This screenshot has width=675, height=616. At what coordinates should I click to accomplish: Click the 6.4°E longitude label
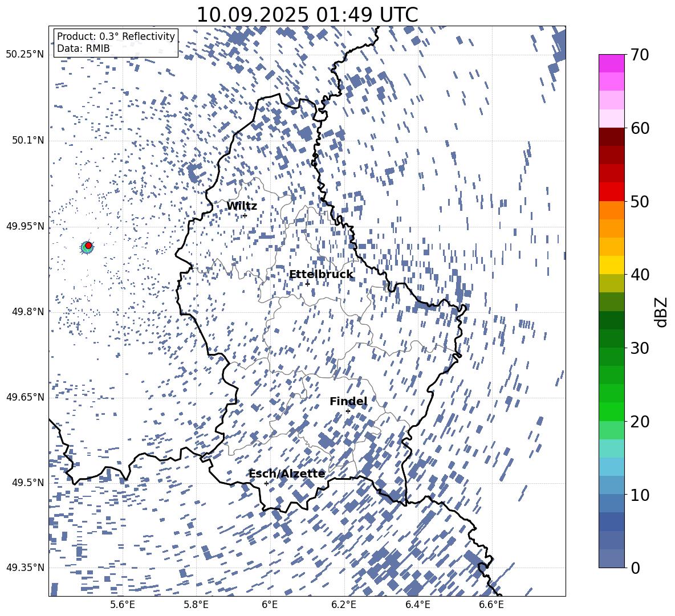point(417,605)
